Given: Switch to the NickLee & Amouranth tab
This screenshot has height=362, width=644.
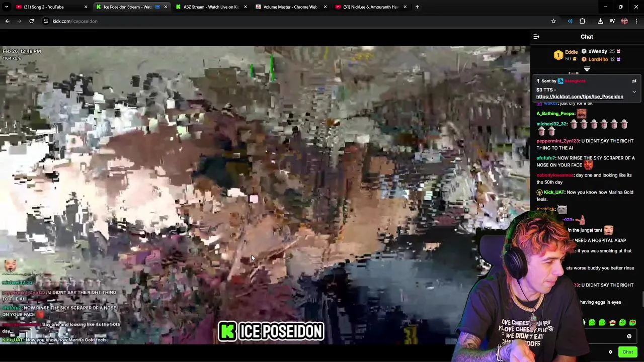Looking at the screenshot, I should point(371,7).
